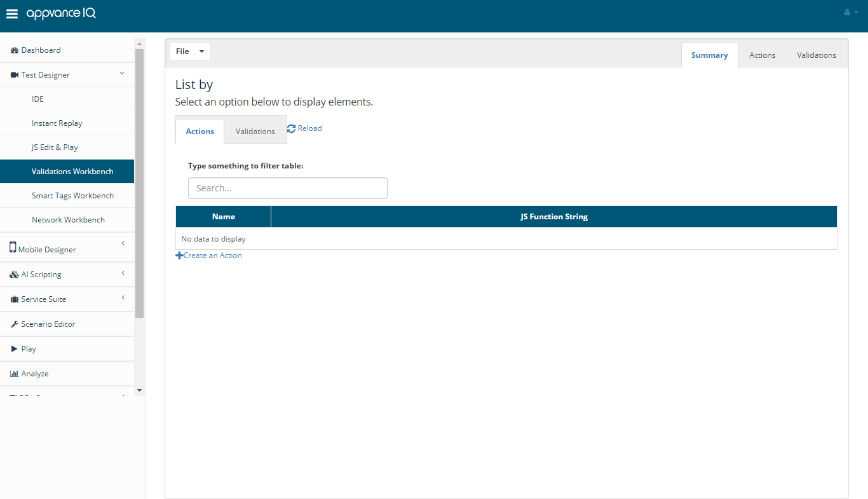Switch to the top-right Actions tab
This screenshot has height=499, width=868.
click(762, 55)
